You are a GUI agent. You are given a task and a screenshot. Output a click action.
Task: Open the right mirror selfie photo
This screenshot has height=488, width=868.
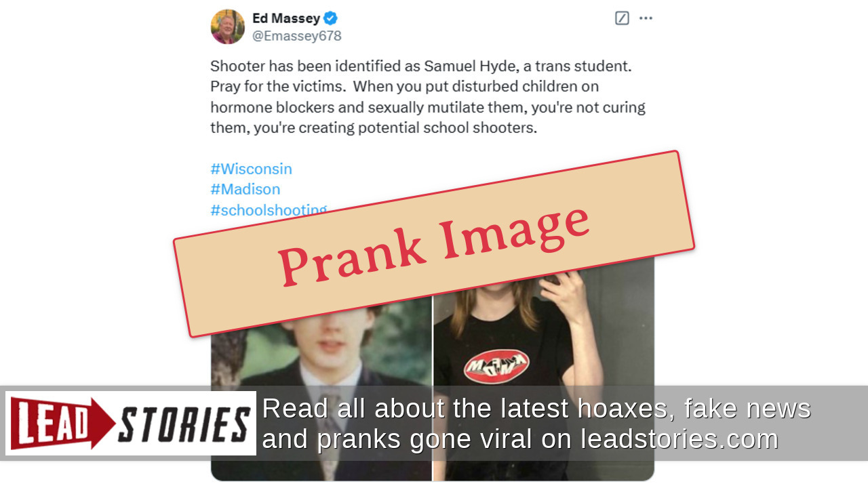[x=544, y=366]
